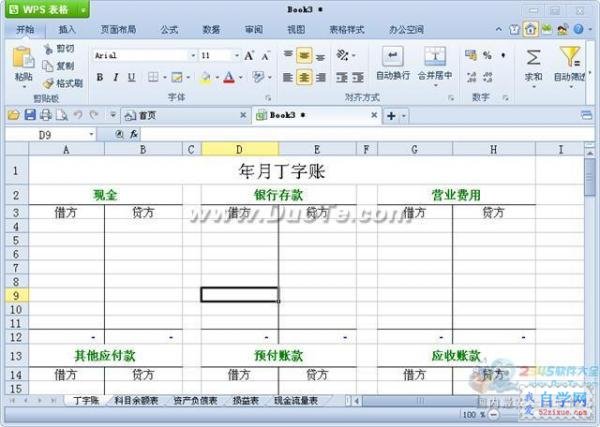Click the decrease indent icon
Image resolution: width=600 pixels, height=427 pixels.
pos(342,78)
